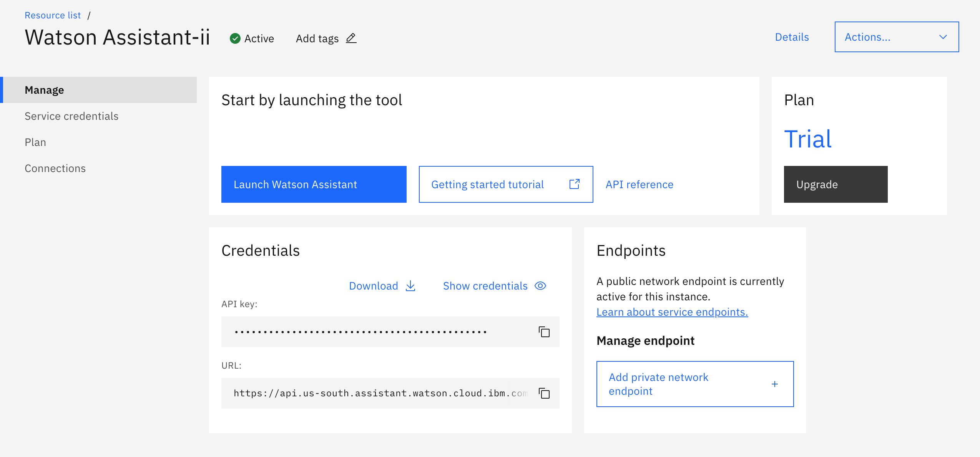Copy the API key with copy icon

(x=544, y=332)
